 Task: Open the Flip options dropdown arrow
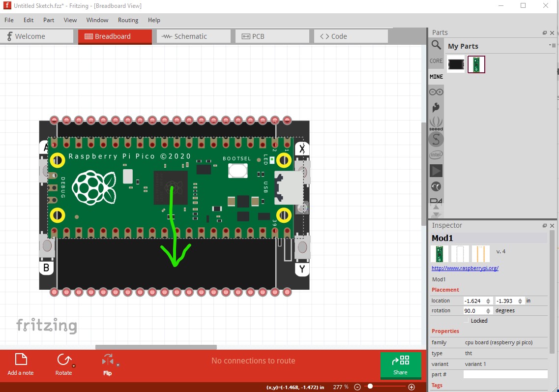pyautogui.click(x=118, y=365)
